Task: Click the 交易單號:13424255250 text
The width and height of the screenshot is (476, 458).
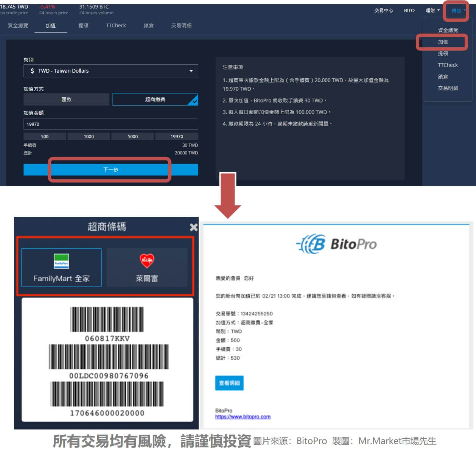Action: pyautogui.click(x=244, y=314)
